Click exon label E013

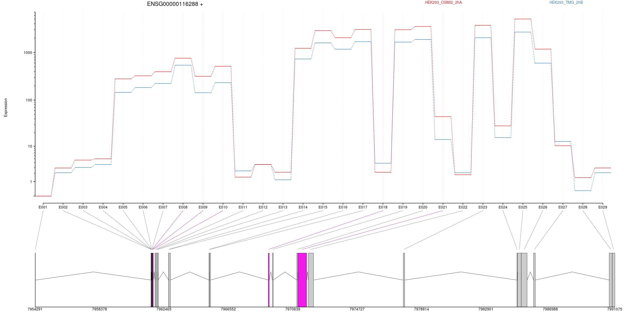point(283,207)
